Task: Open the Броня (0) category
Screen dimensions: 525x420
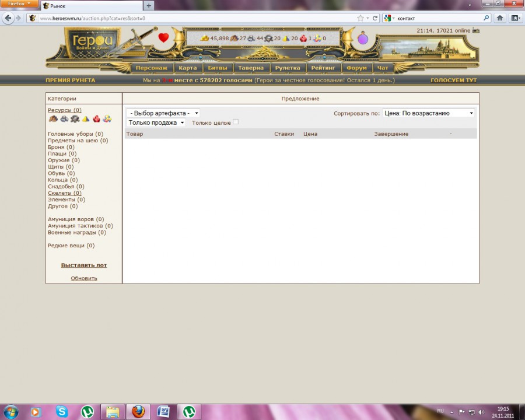Action: (61, 147)
